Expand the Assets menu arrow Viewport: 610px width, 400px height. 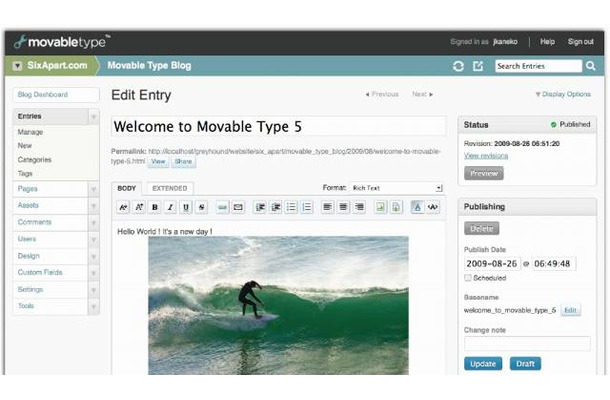(93, 206)
